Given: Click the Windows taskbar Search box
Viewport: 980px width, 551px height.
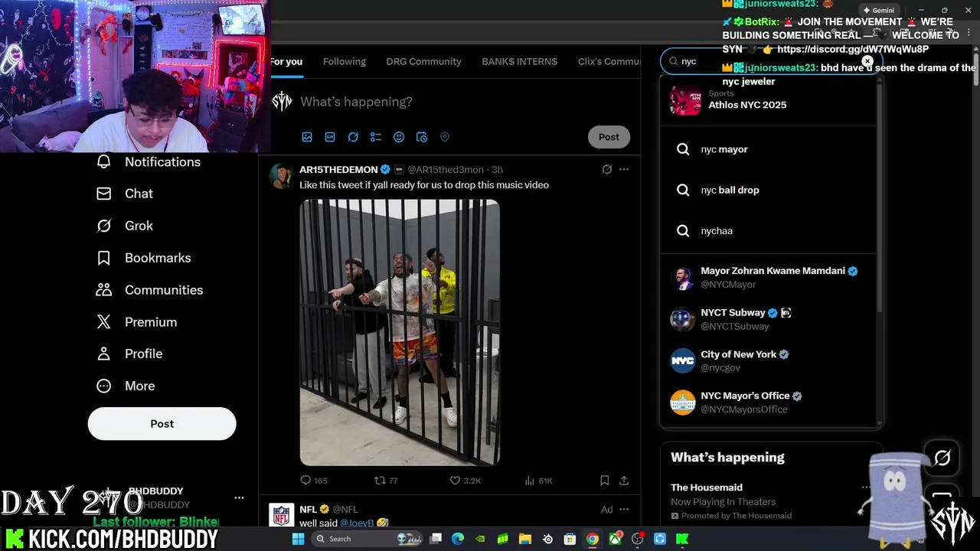Looking at the screenshot, I should (x=367, y=540).
